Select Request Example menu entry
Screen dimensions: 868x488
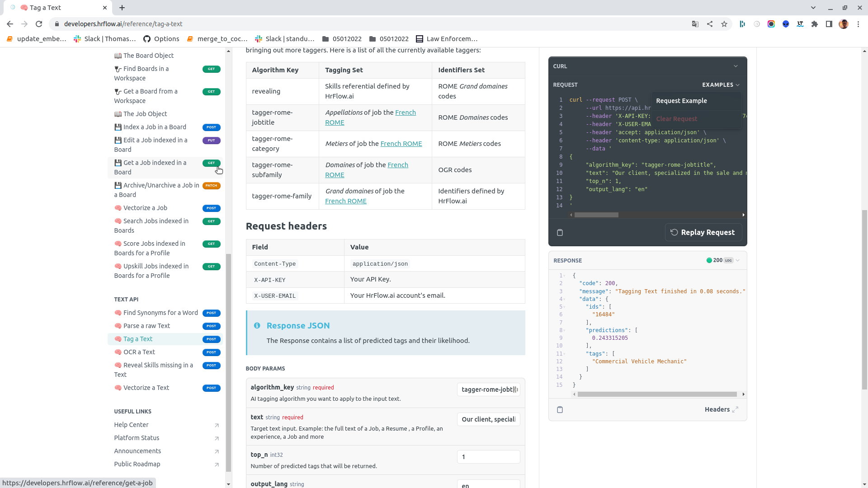pos(681,101)
